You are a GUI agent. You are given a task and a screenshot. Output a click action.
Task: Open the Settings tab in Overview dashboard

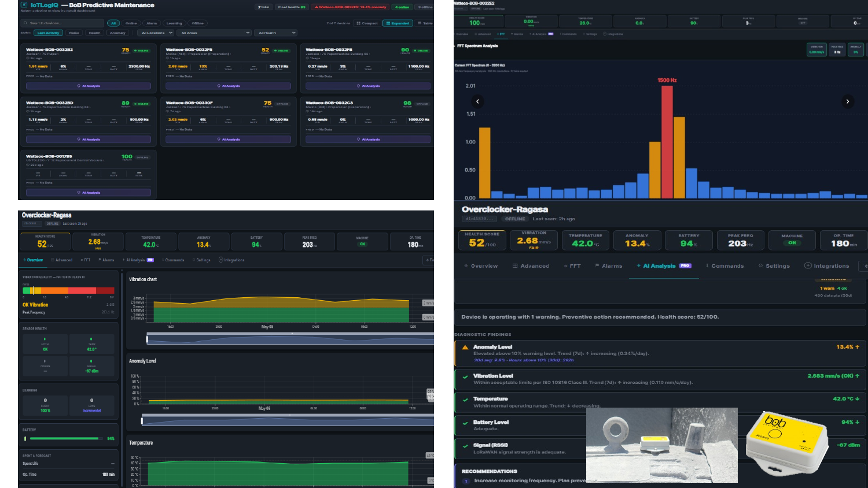tap(201, 260)
